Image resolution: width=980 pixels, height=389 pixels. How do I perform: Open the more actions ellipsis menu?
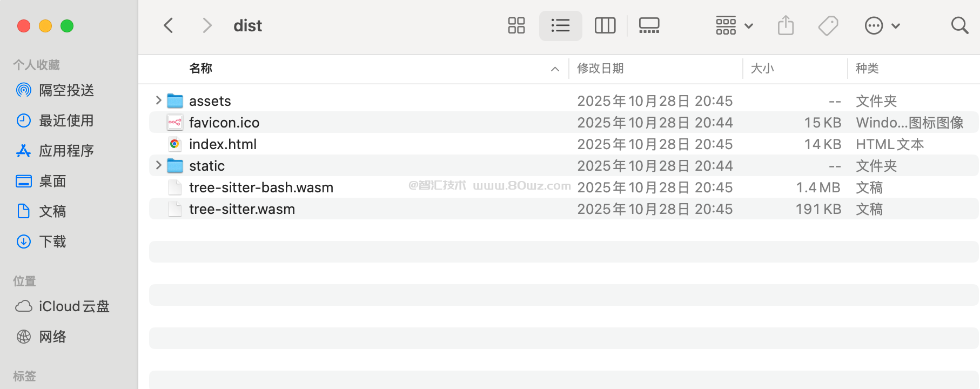tap(882, 25)
